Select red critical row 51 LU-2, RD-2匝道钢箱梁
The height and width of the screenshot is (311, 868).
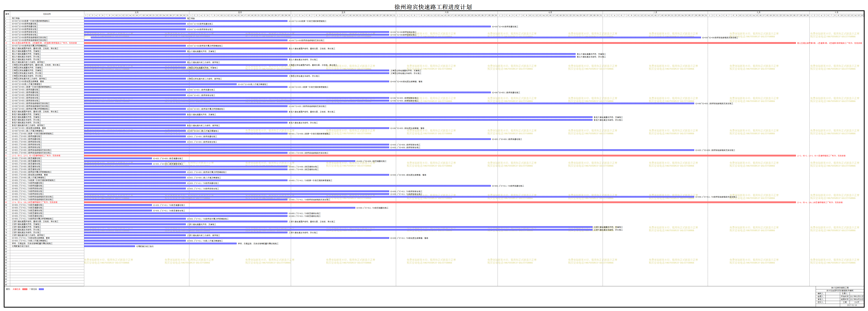click(44, 155)
